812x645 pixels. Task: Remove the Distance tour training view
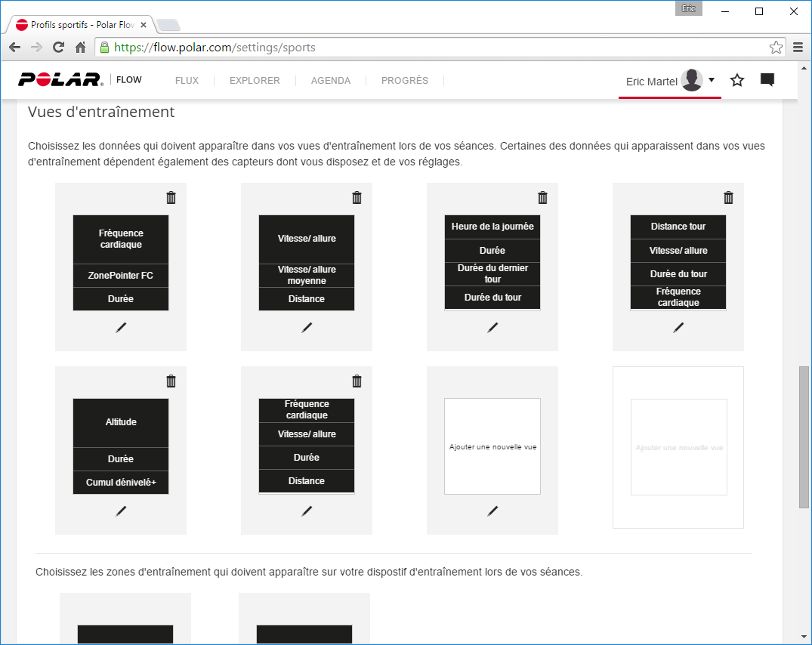pos(728,198)
